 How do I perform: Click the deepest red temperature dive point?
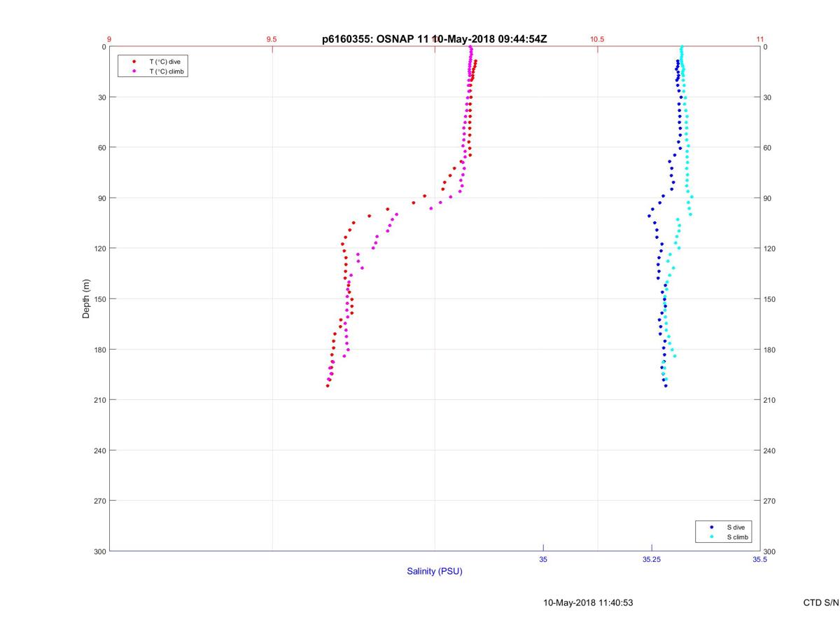327,385
